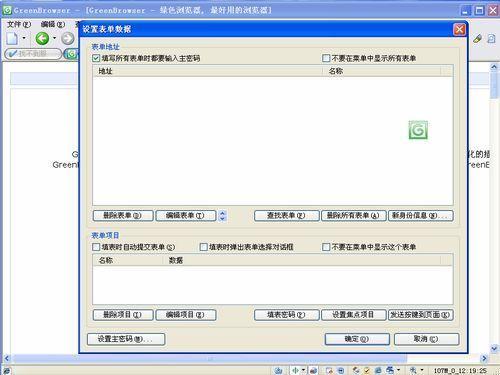Click the 107M_0_12:19:25 status text

click(x=460, y=371)
